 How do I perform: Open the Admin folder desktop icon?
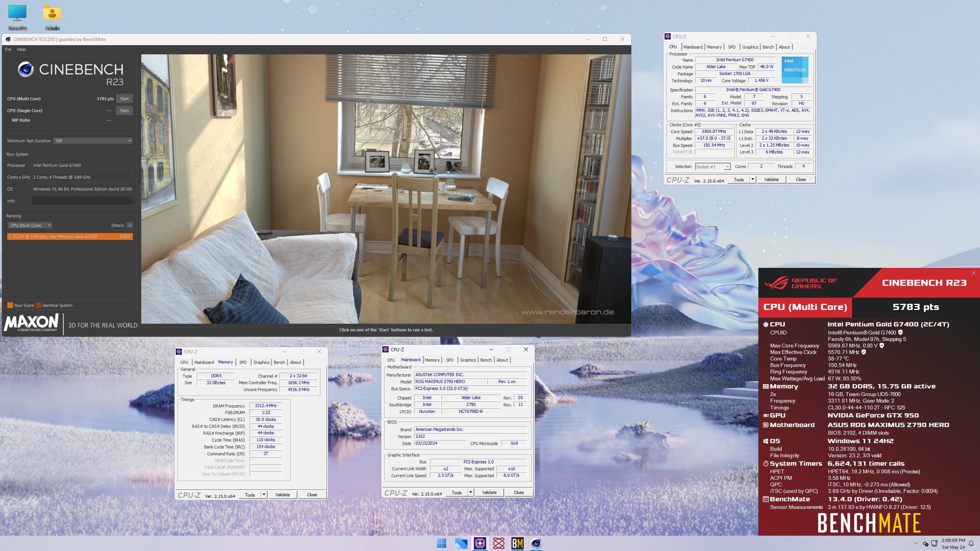coord(52,17)
